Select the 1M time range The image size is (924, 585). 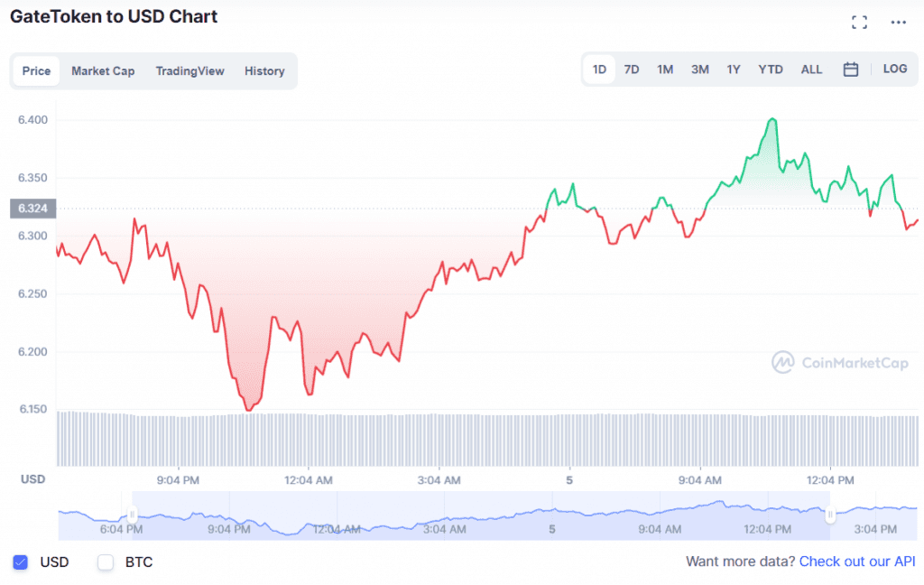tap(665, 70)
